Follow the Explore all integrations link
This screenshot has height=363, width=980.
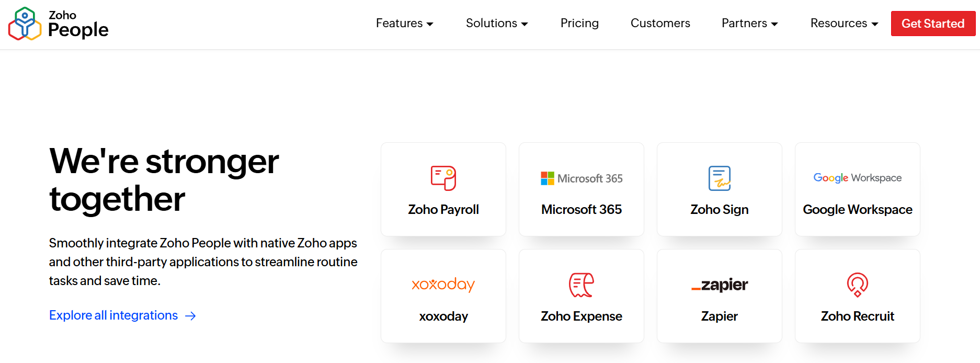(x=113, y=315)
